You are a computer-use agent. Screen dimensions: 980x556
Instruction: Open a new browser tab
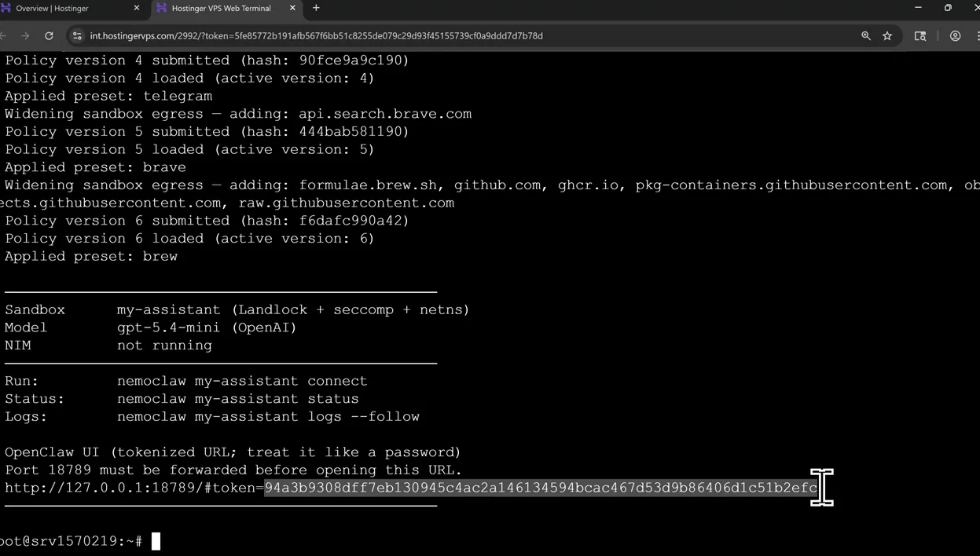pos(316,8)
